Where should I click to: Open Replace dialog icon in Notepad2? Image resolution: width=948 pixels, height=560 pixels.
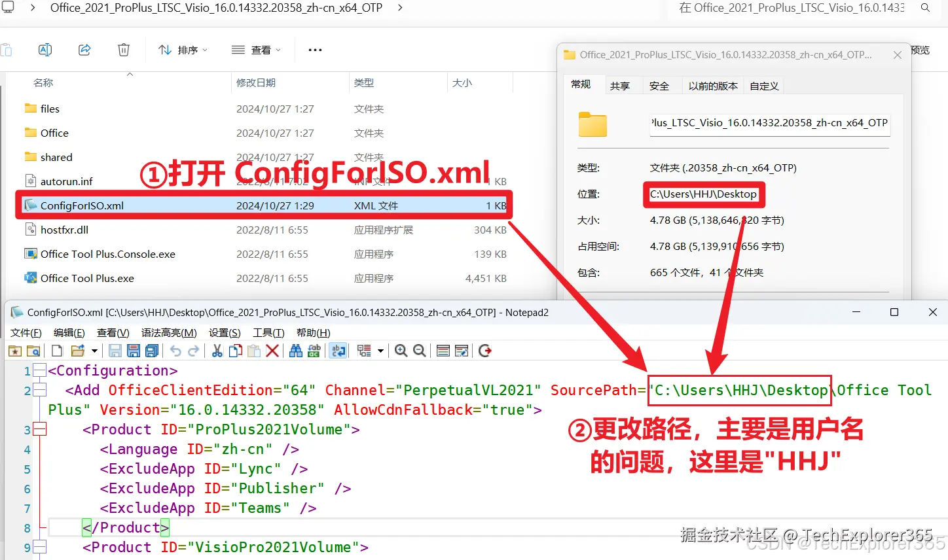click(314, 351)
